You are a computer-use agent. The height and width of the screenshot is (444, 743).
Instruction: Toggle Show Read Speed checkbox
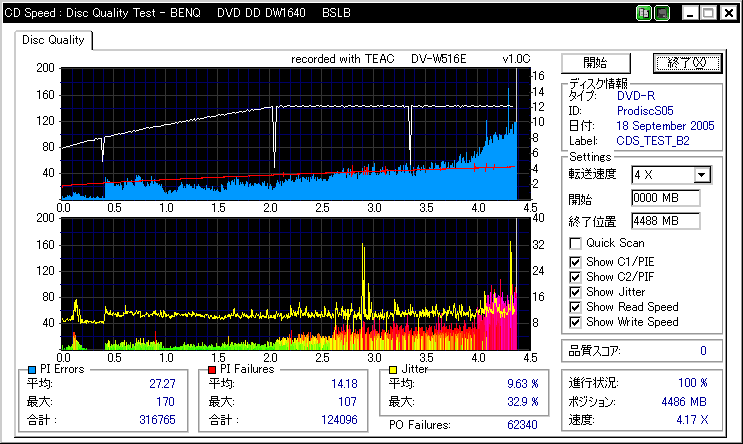pyautogui.click(x=575, y=308)
